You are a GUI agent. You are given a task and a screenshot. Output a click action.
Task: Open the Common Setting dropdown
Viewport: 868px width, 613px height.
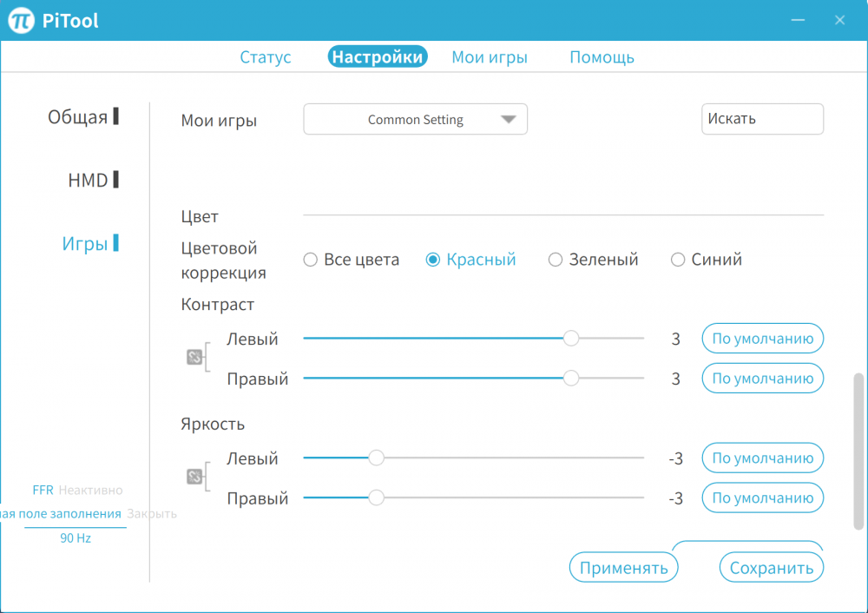pos(415,119)
